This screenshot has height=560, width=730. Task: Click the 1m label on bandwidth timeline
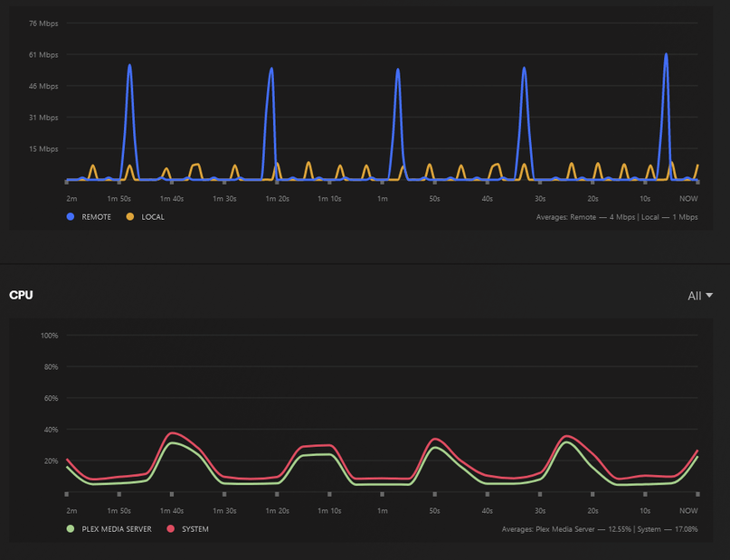[383, 199]
